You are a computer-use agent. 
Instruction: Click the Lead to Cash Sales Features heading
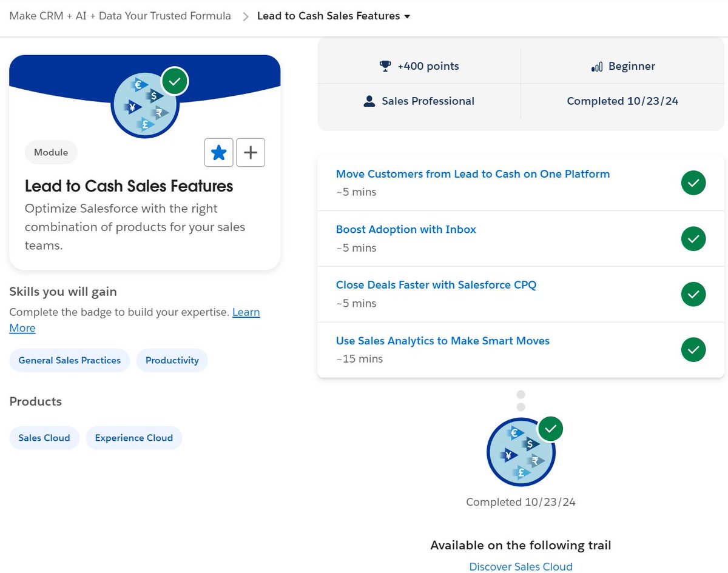[x=129, y=186]
